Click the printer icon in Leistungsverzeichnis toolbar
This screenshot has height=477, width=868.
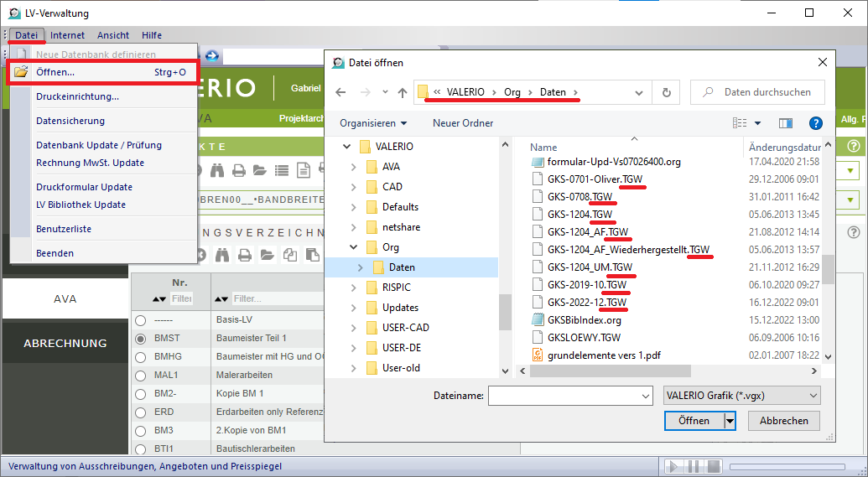[x=243, y=255]
